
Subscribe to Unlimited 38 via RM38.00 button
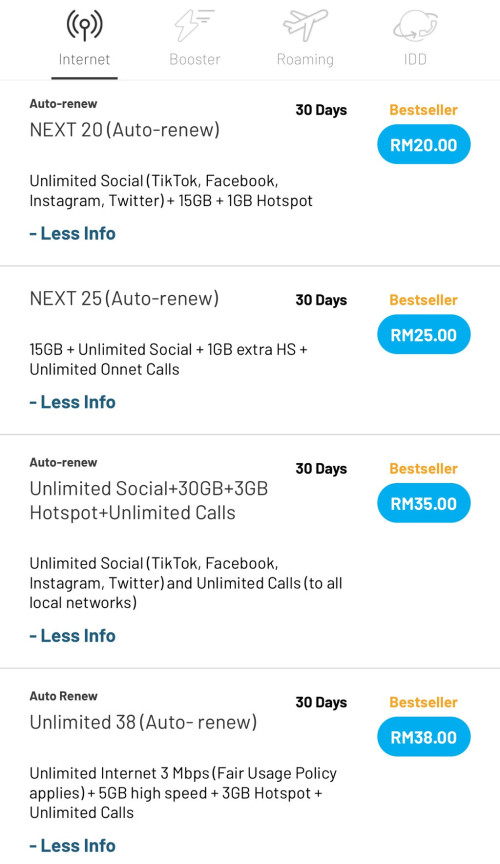point(423,737)
